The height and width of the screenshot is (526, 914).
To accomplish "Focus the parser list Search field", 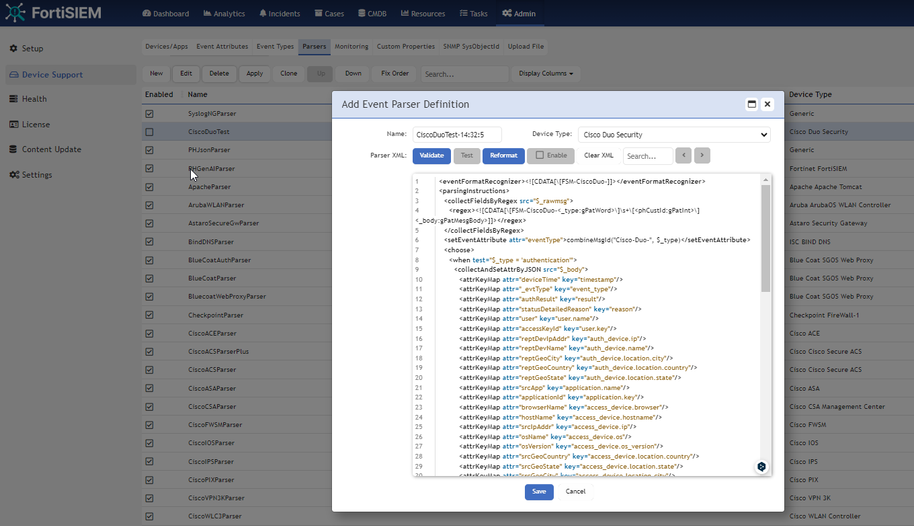I will tap(465, 74).
